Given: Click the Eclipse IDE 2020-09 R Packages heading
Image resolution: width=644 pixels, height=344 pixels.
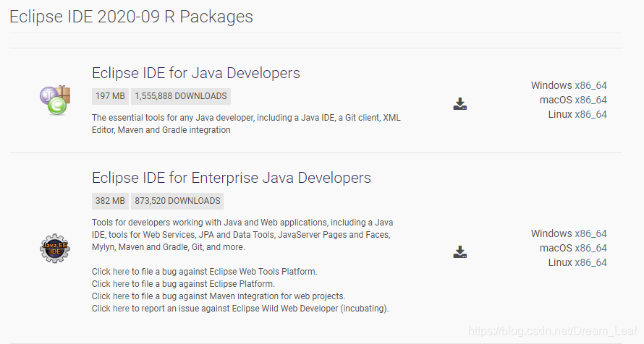Looking at the screenshot, I should coord(131,17).
